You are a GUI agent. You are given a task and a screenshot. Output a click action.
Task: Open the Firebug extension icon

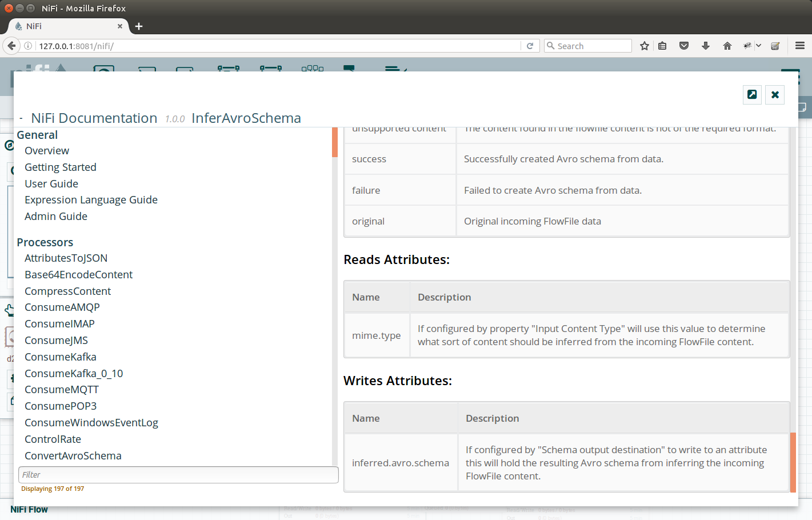747,46
